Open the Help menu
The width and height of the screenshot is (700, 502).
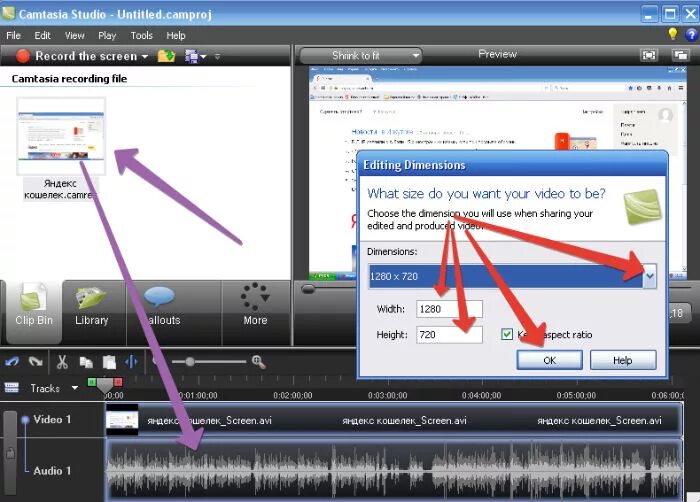coord(176,35)
